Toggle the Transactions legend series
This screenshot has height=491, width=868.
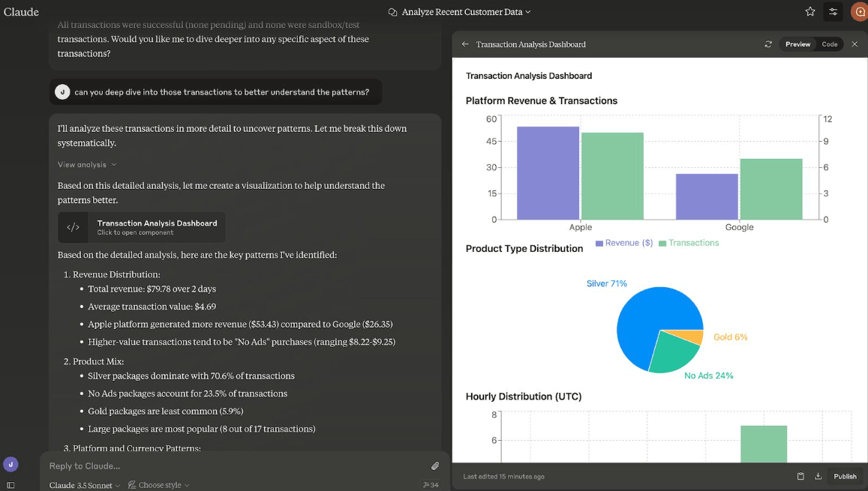(689, 243)
